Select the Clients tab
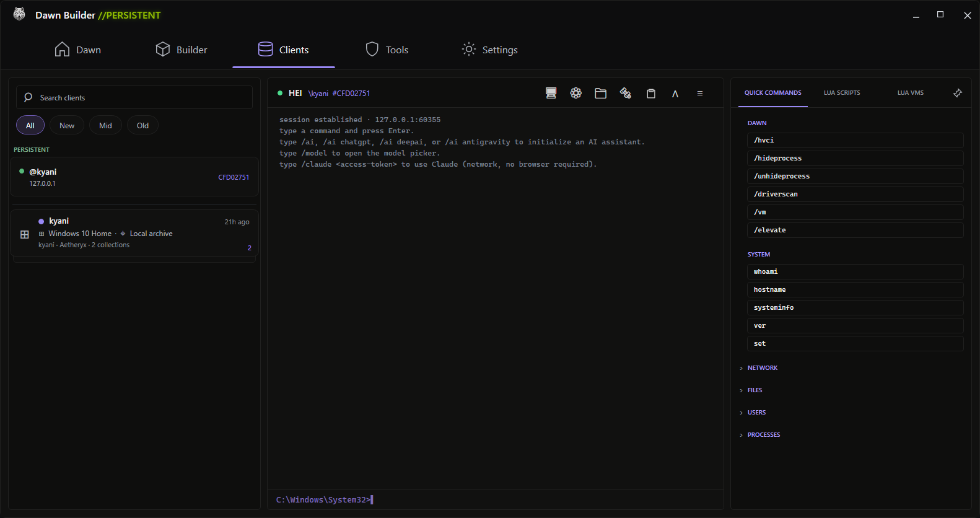980x518 pixels. click(284, 50)
